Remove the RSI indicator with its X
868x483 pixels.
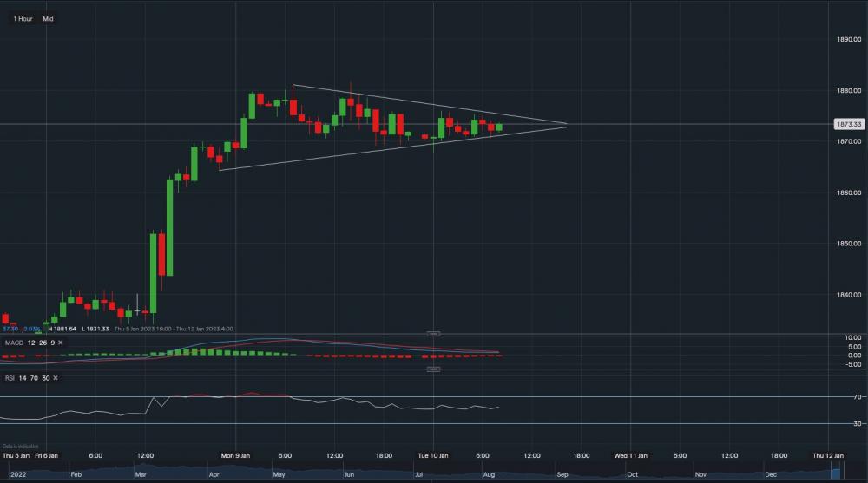click(55, 378)
